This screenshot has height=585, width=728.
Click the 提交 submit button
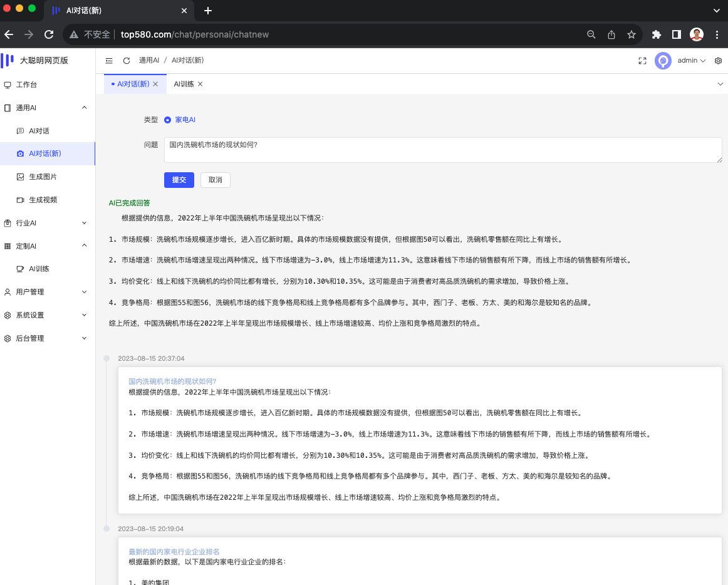tap(179, 180)
